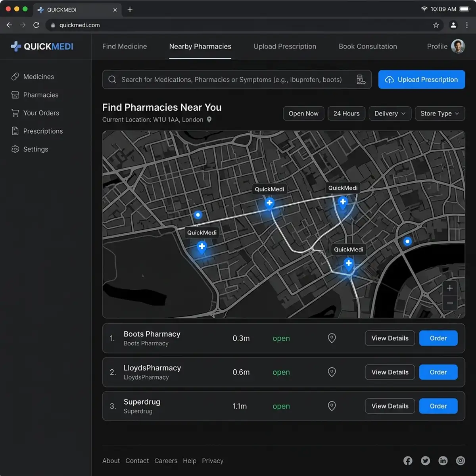Image resolution: width=476 pixels, height=476 pixels.
Task: Open Pharmacies in the sidebar
Action: click(x=35, y=95)
